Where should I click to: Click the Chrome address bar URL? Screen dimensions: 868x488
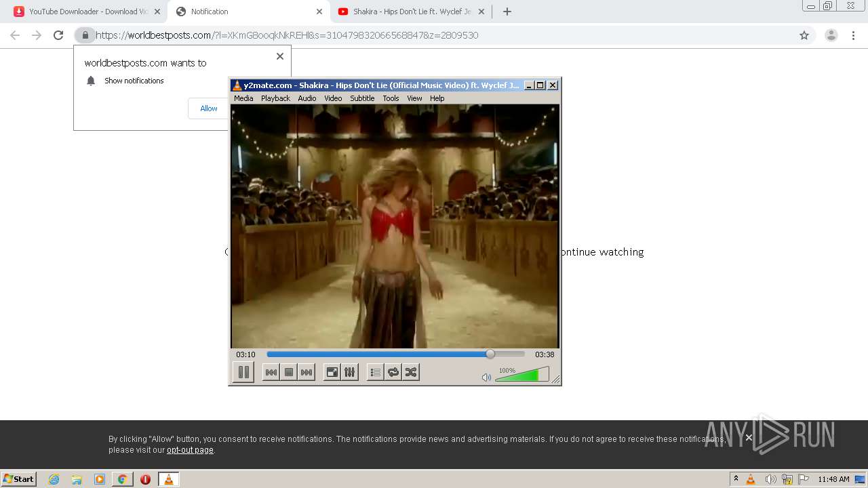287,35
